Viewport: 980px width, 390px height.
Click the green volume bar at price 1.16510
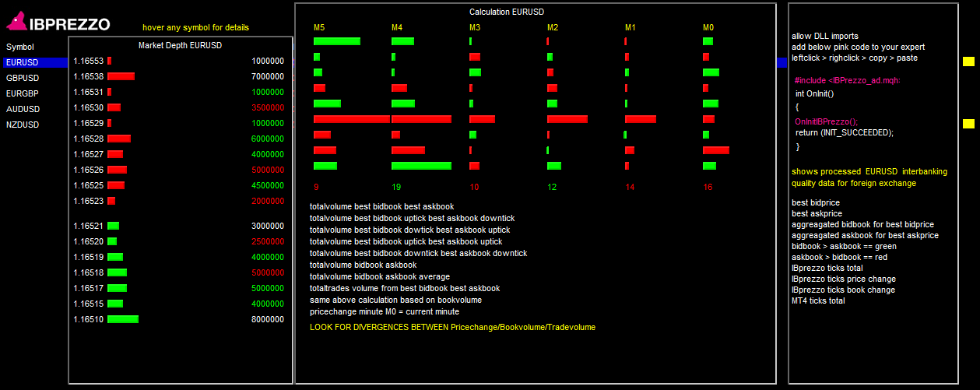pyautogui.click(x=123, y=319)
